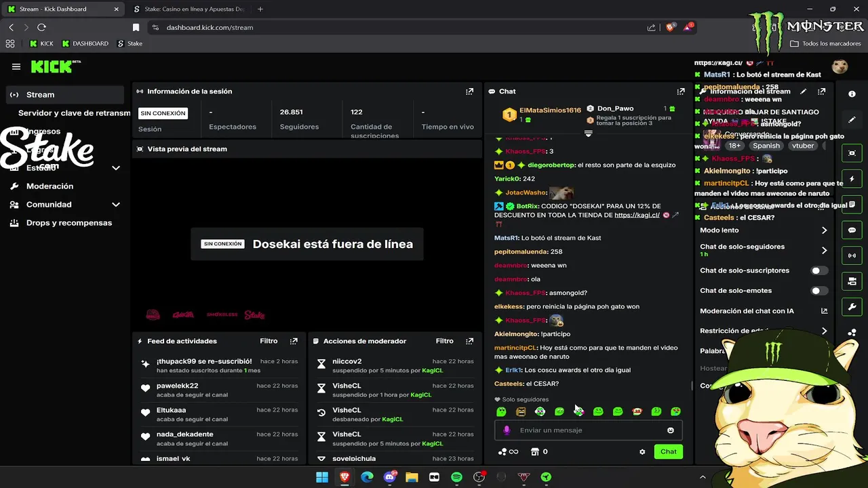
Task: Open Discord from the taskbar
Action: (389, 477)
